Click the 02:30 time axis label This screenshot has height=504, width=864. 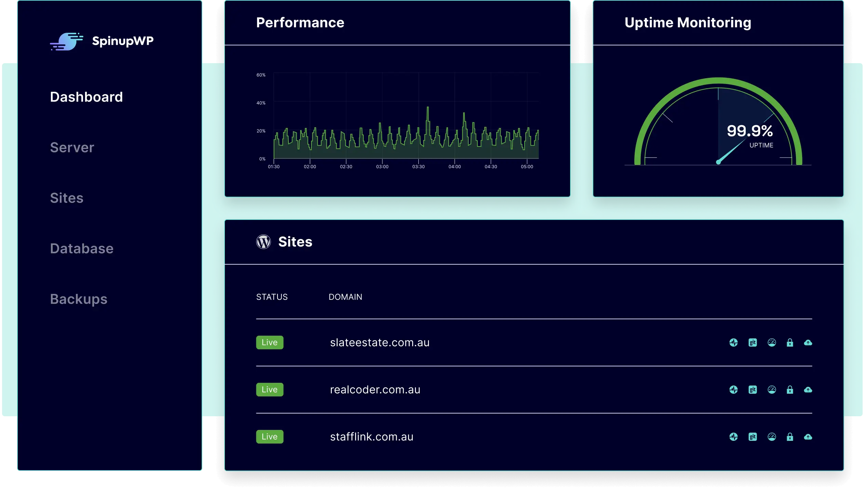click(346, 167)
